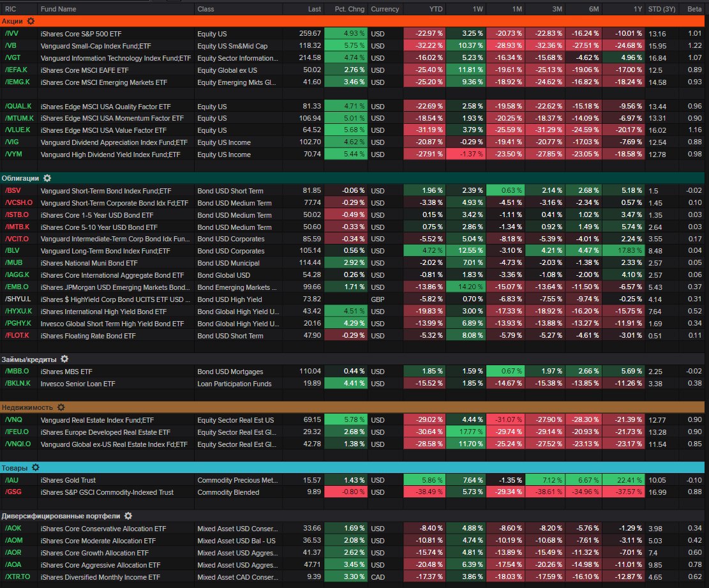Viewport: 709px width, 588px height.
Task: Open the /IAU ticker link
Action: (11, 480)
